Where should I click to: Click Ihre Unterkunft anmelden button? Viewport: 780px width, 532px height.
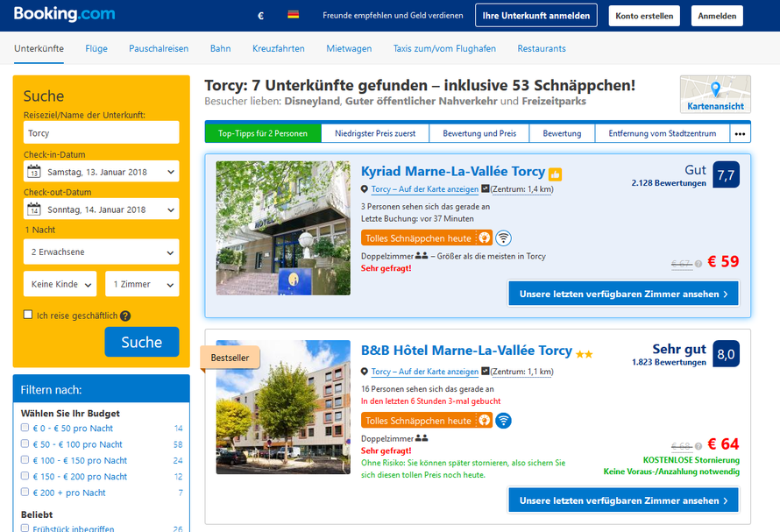click(x=536, y=16)
